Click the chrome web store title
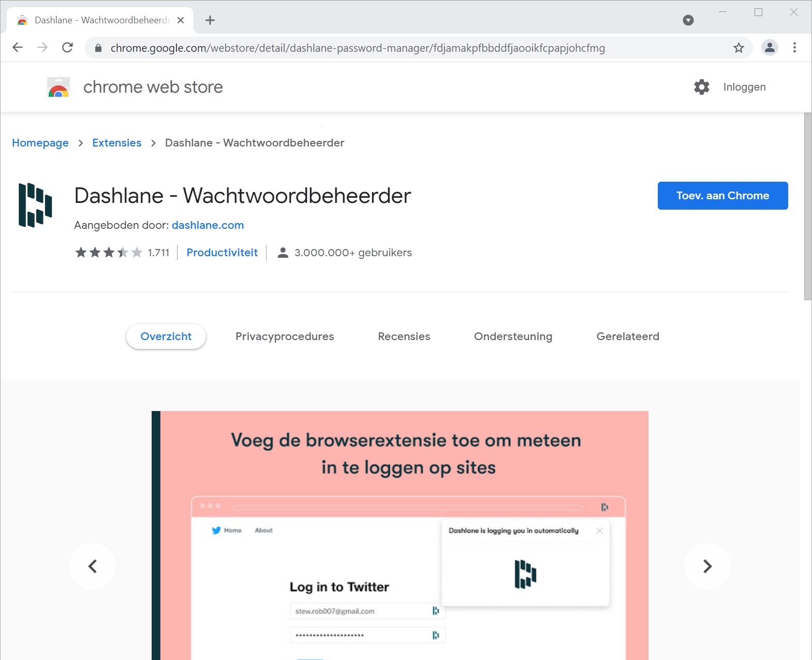The height and width of the screenshot is (660, 812). click(153, 87)
